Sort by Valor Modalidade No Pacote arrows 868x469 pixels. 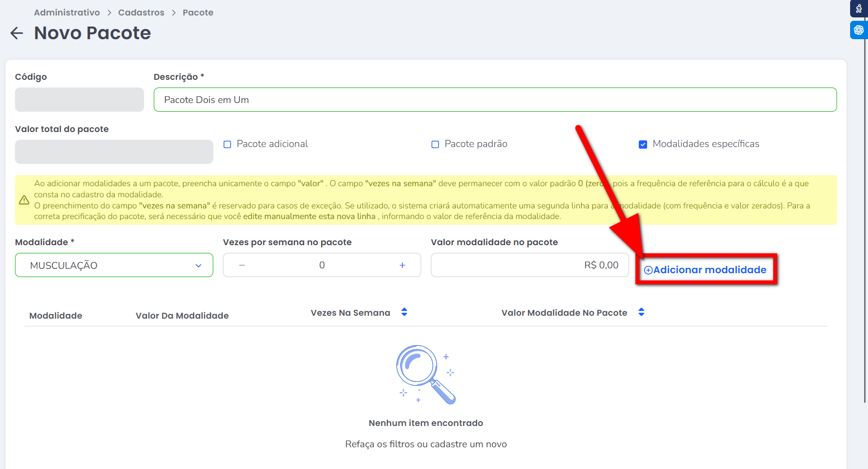tap(641, 312)
